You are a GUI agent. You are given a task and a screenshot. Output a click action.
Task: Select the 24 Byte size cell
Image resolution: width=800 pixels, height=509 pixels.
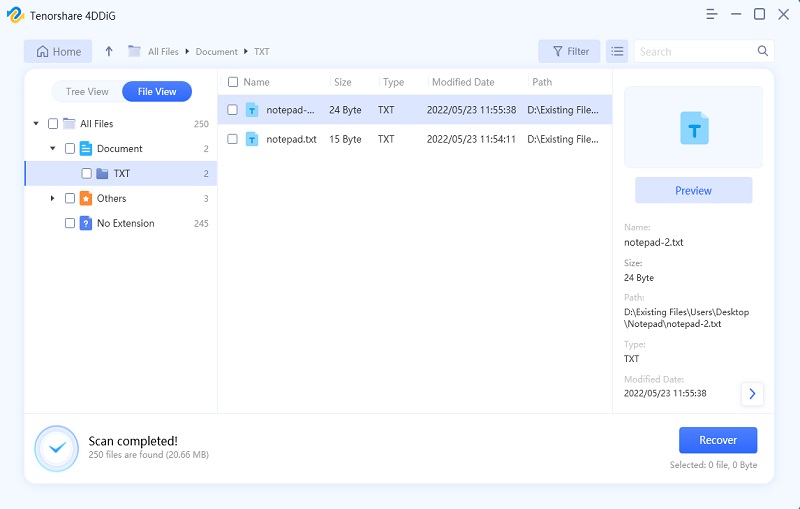[x=345, y=110]
